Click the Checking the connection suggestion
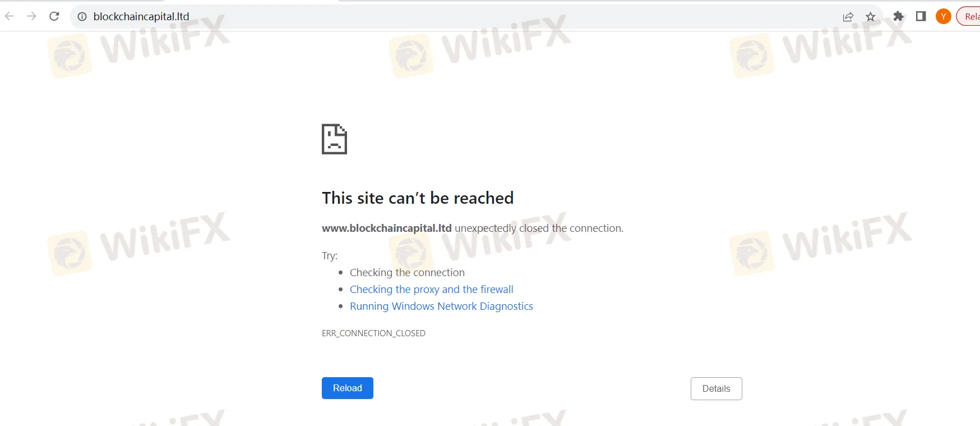Screen dimensions: 980x426 (407, 272)
